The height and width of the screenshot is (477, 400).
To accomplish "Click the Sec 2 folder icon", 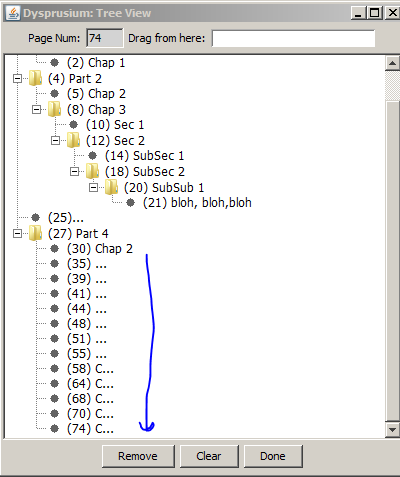I will [x=73, y=140].
